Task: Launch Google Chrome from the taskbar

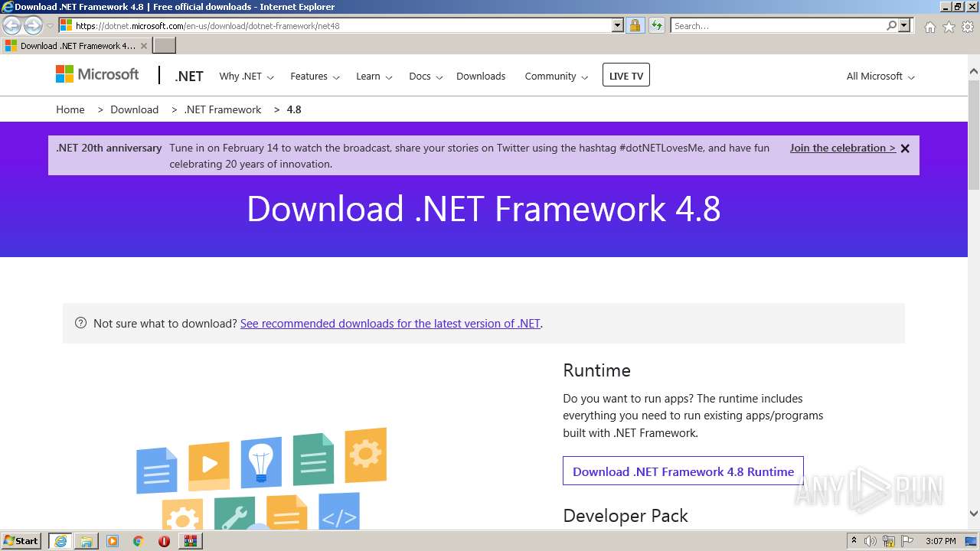Action: pyautogui.click(x=138, y=541)
